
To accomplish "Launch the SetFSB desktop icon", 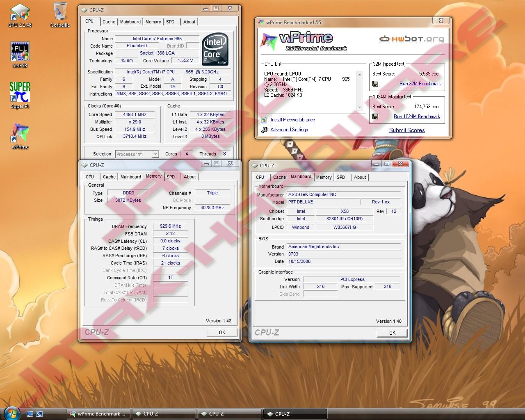I will click(x=20, y=55).
